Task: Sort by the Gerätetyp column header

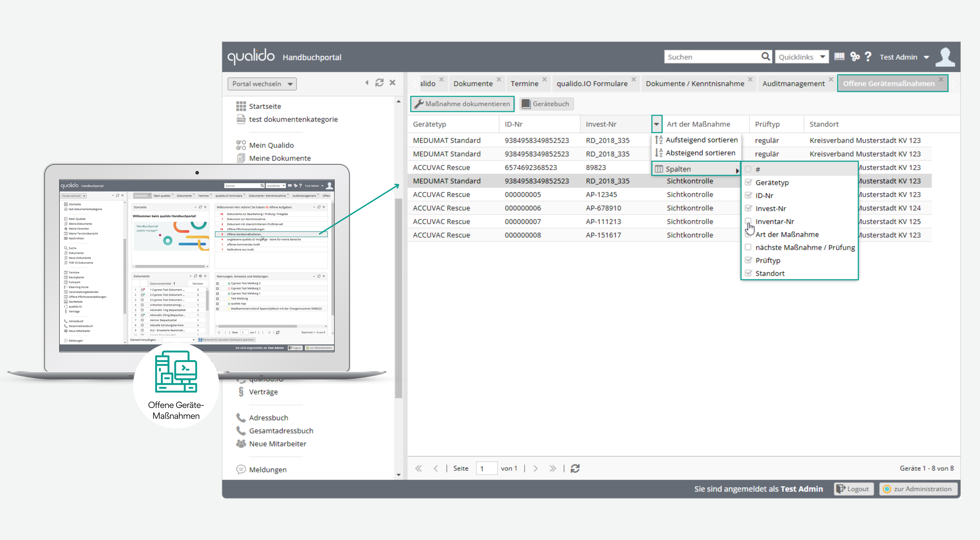Action: click(x=453, y=124)
